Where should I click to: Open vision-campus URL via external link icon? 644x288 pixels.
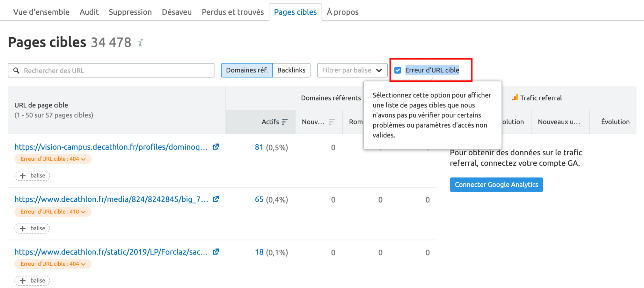pyautogui.click(x=216, y=147)
